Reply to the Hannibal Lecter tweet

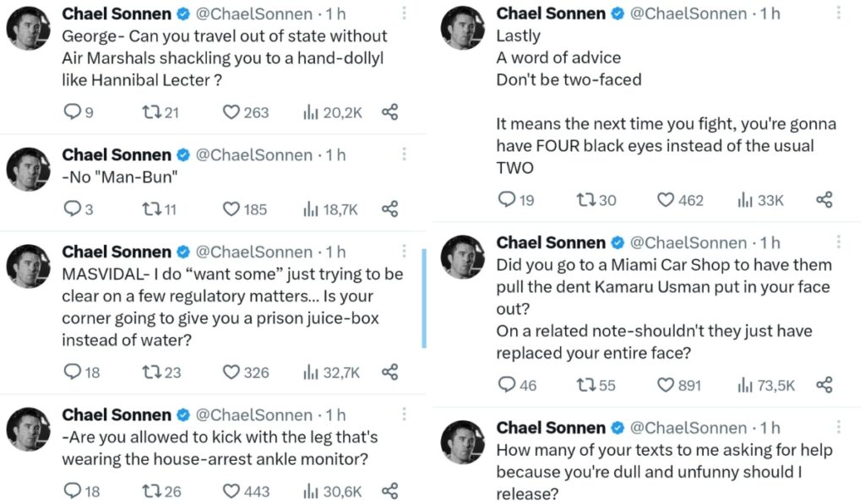pyautogui.click(x=73, y=112)
